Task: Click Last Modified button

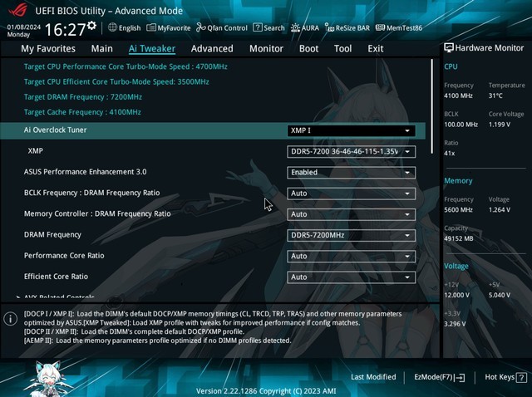Action: [373, 377]
